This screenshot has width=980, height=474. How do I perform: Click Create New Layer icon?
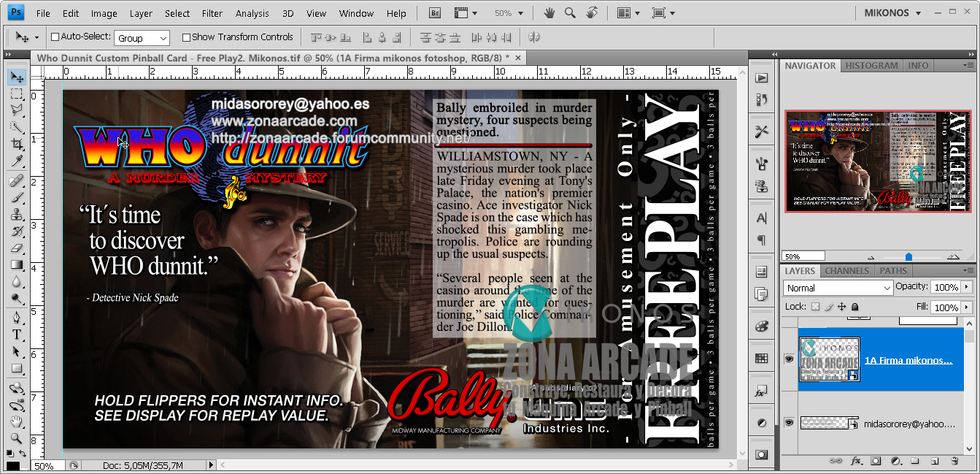[935, 462]
